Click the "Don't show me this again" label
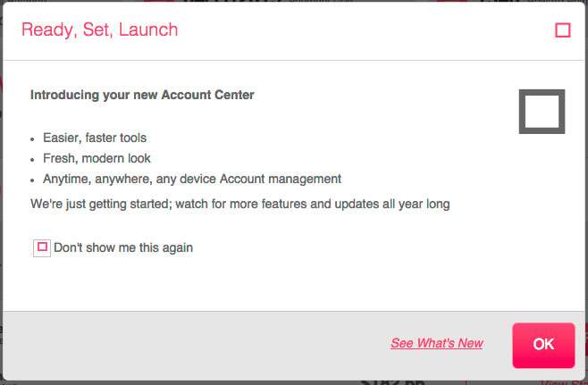This screenshot has width=588, height=385. (123, 247)
